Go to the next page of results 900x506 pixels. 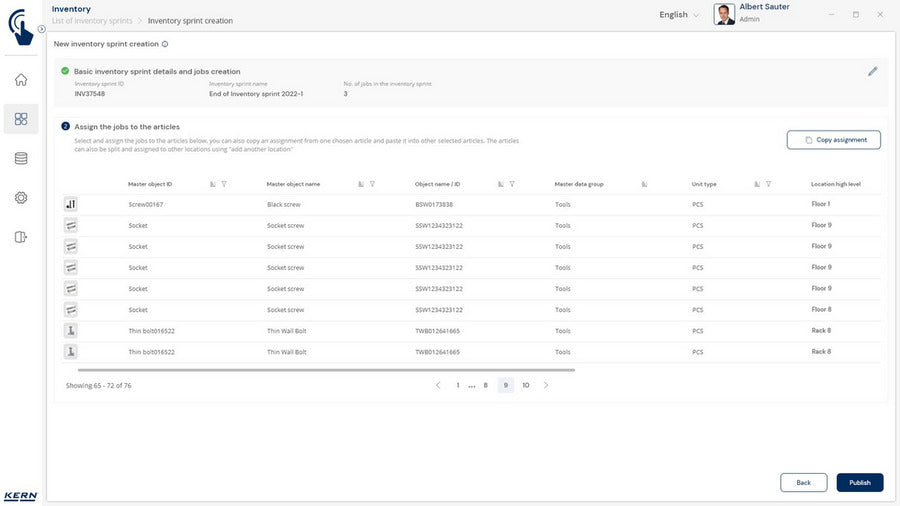point(545,385)
